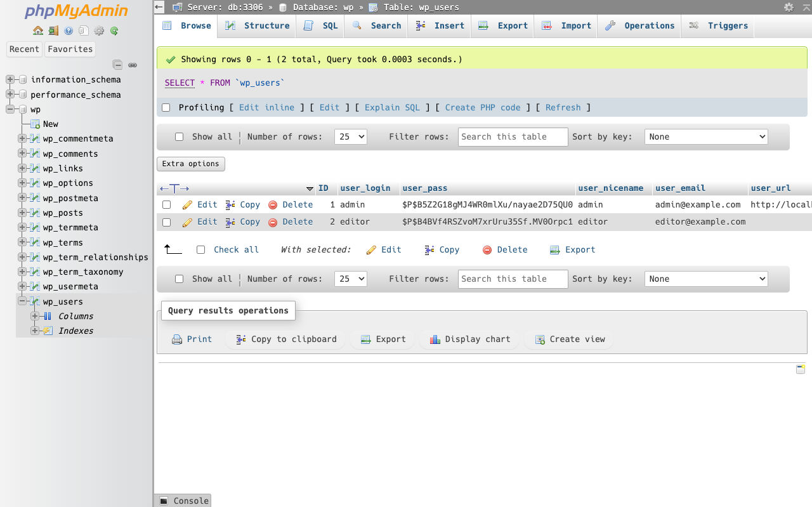Open lower Number of rows dropdown
The image size is (812, 507).
(351, 279)
